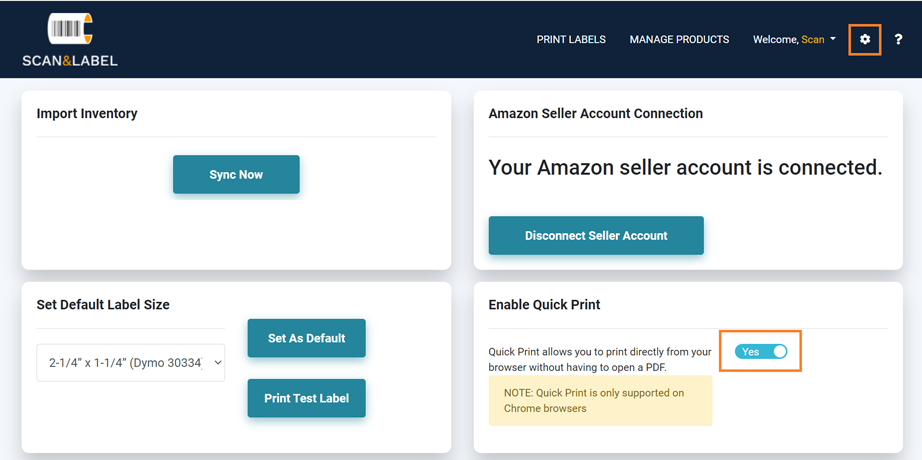
Task: Open settings via the gear icon
Action: pos(864,39)
